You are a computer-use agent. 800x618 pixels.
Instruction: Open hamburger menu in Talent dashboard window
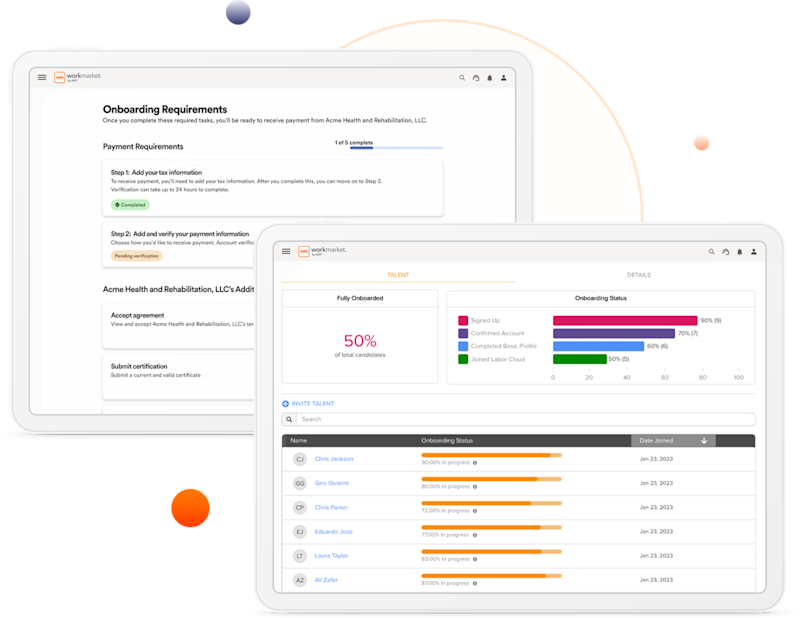click(x=286, y=251)
